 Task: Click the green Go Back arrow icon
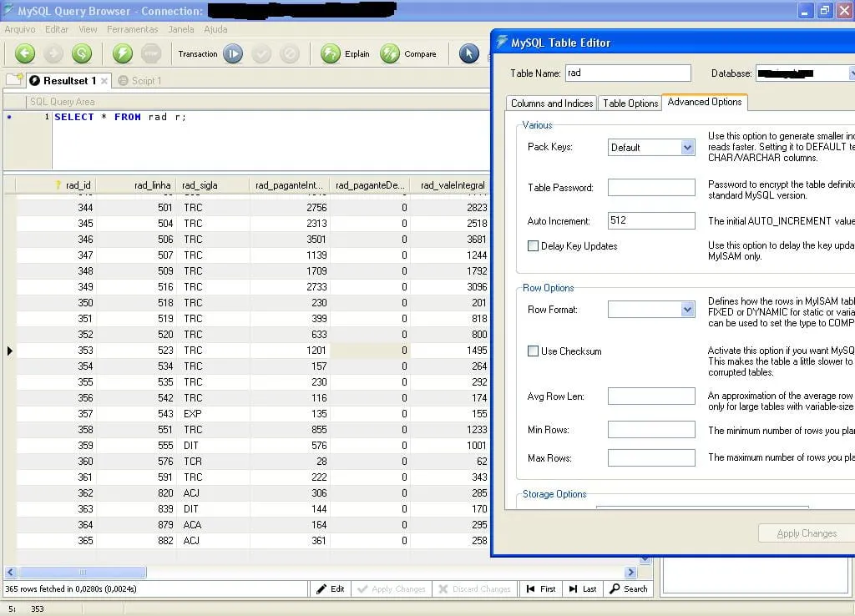[x=25, y=53]
